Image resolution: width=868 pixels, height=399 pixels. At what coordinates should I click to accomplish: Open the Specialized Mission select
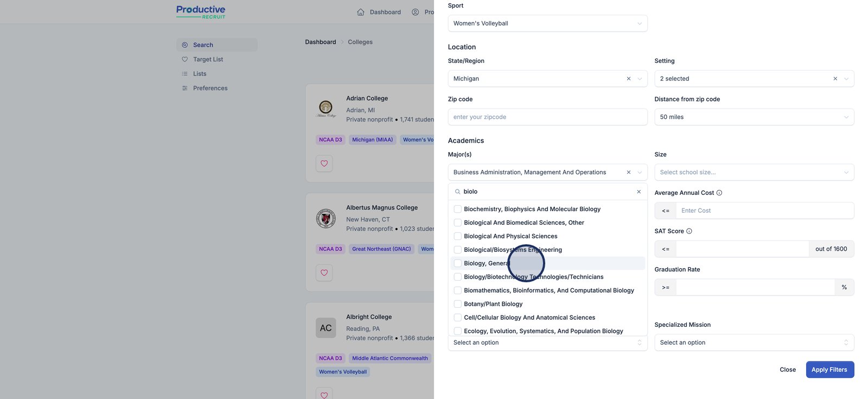pyautogui.click(x=754, y=343)
